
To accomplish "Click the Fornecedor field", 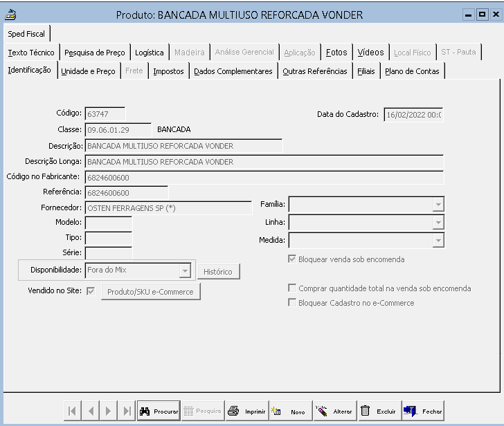I will (x=168, y=208).
